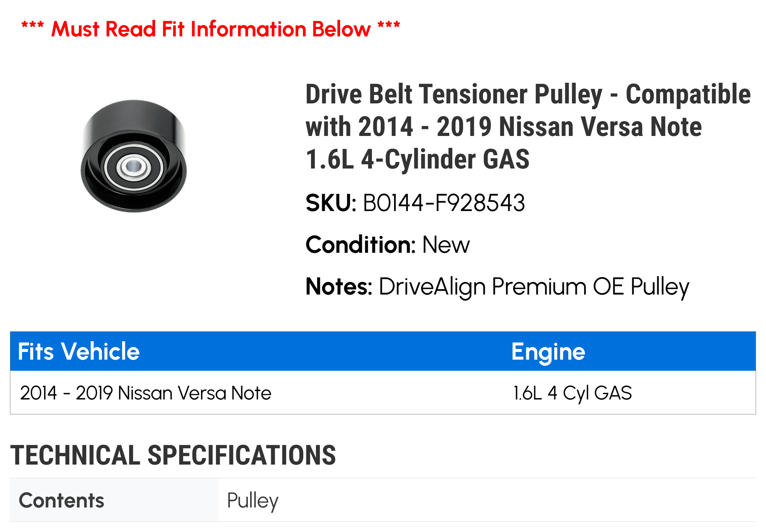Click the SKU label

[x=331, y=203]
